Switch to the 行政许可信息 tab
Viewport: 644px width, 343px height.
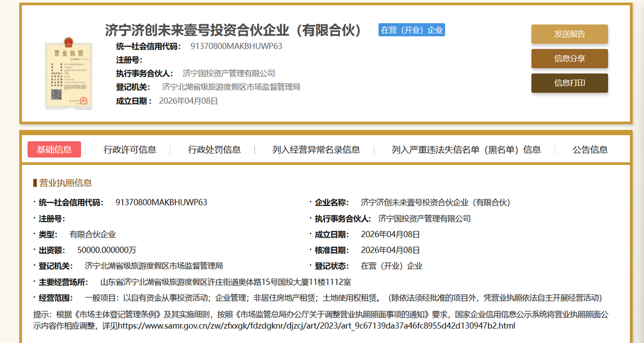coord(130,149)
